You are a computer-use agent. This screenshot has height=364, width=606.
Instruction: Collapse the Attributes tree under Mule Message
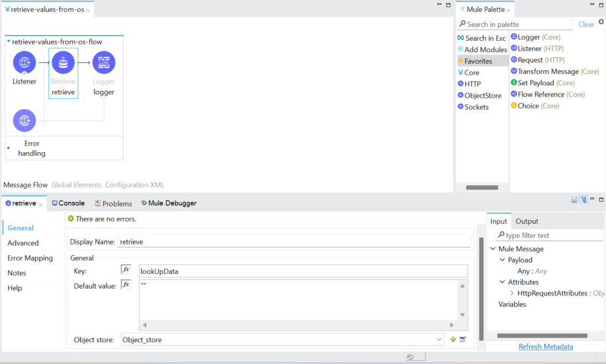(x=503, y=282)
